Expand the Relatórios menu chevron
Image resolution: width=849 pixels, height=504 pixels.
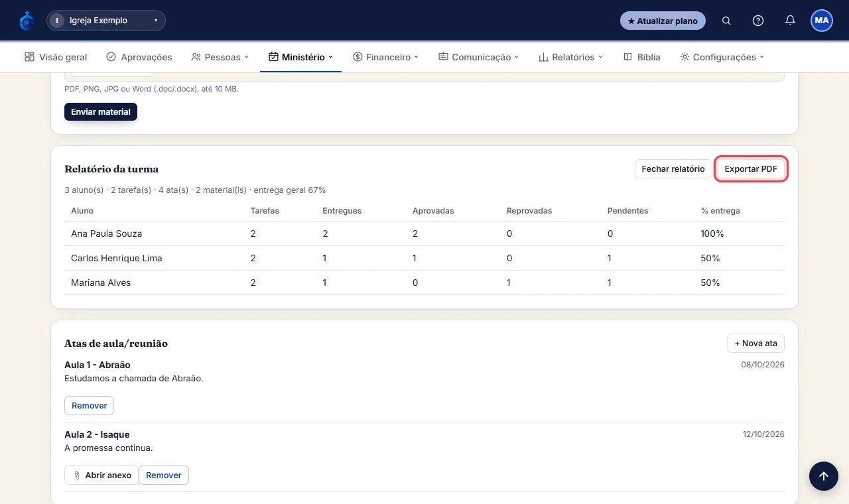click(x=600, y=57)
